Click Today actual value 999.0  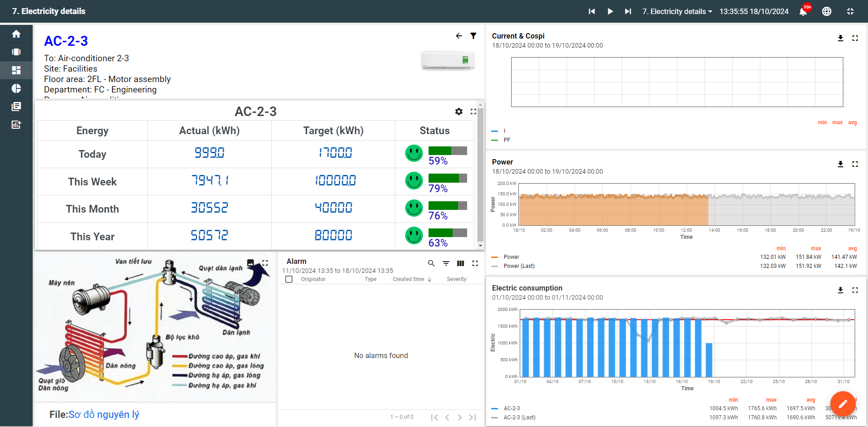coord(209,153)
